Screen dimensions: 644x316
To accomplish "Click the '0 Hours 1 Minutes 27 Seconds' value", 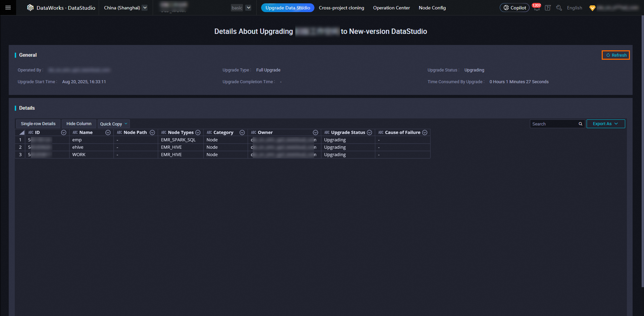I will [519, 82].
